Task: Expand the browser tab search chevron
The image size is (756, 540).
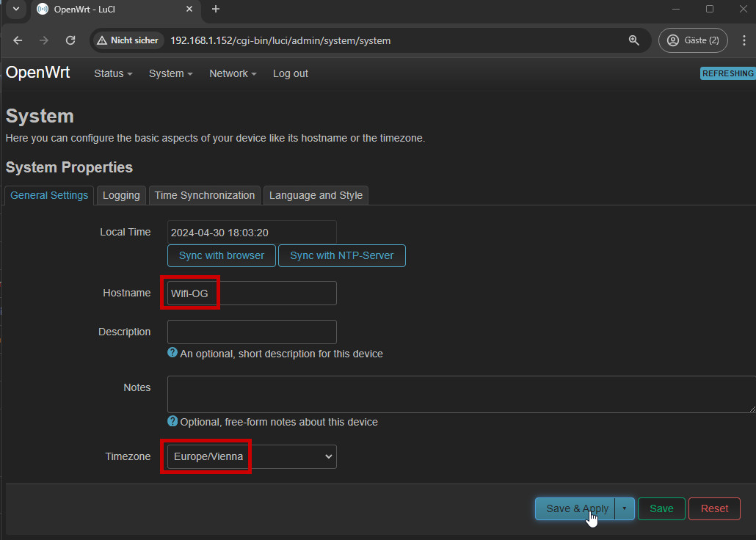Action: tap(16, 10)
